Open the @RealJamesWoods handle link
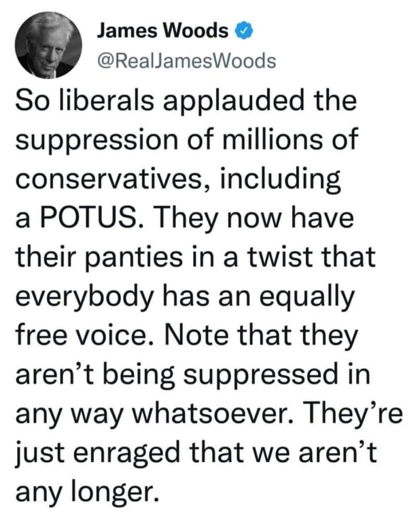The width and height of the screenshot is (420, 512). point(186,60)
